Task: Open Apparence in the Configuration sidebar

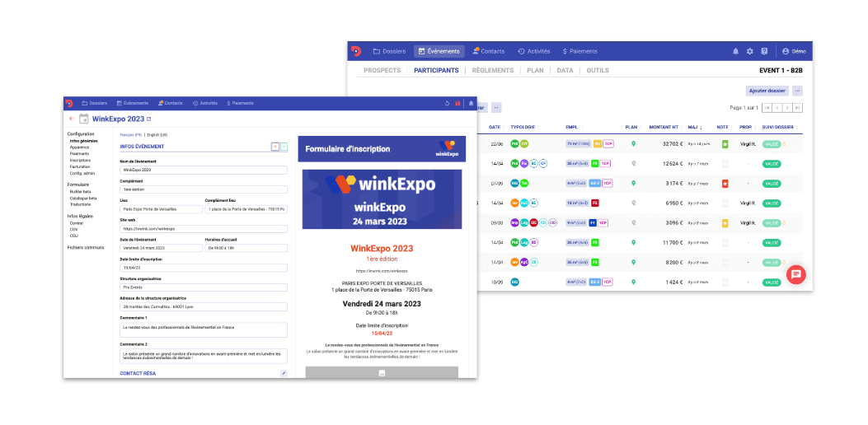Action: tap(80, 147)
